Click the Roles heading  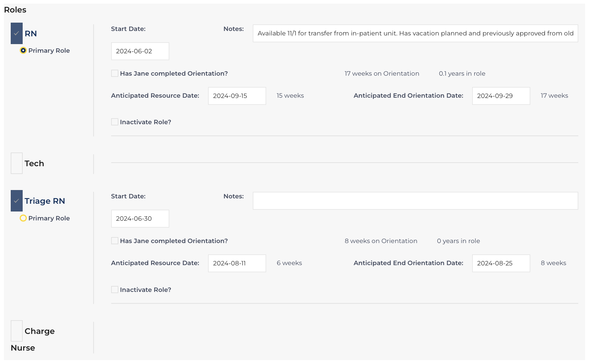click(15, 10)
